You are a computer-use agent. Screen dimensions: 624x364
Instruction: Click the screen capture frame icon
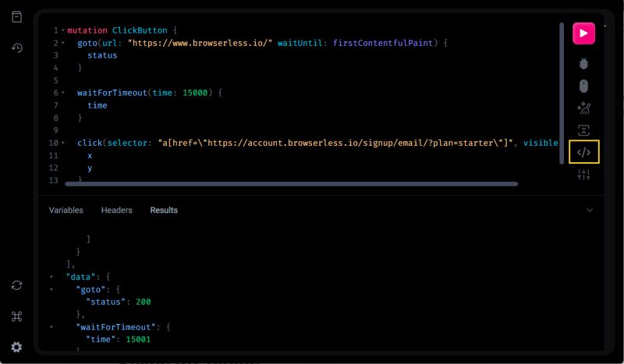[583, 130]
